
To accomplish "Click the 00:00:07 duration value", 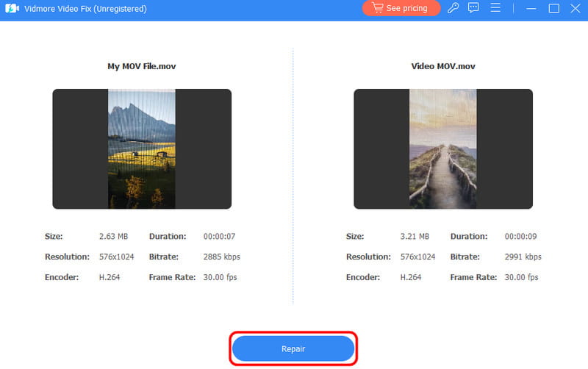I will [220, 237].
